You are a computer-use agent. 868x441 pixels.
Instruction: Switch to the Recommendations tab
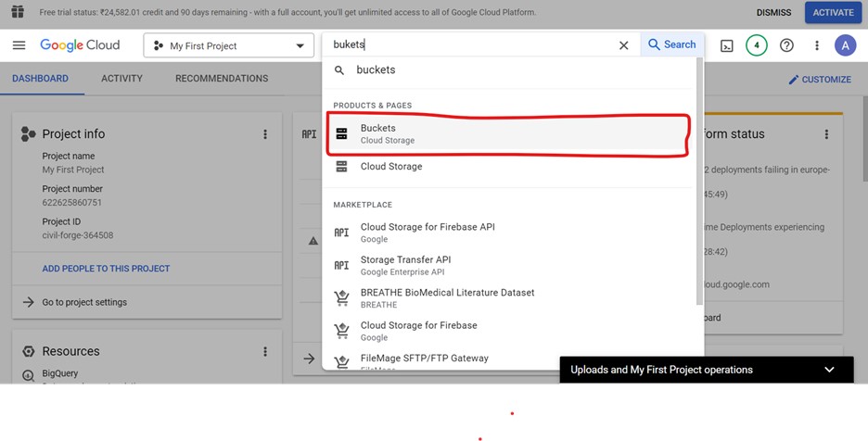[222, 79]
